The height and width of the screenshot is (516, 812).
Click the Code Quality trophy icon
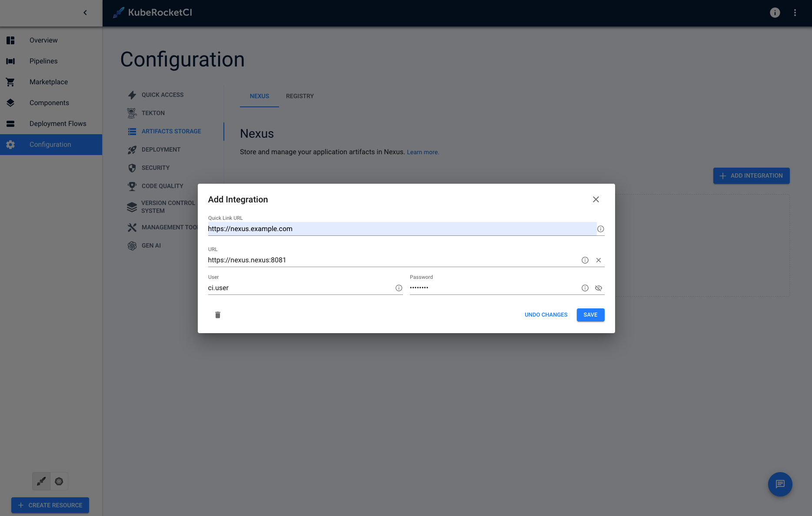point(132,186)
